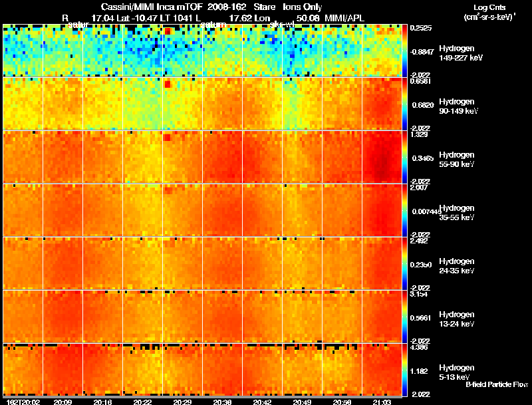
Task: Click the rightmost image in 55-90 keV row
Action: point(382,157)
